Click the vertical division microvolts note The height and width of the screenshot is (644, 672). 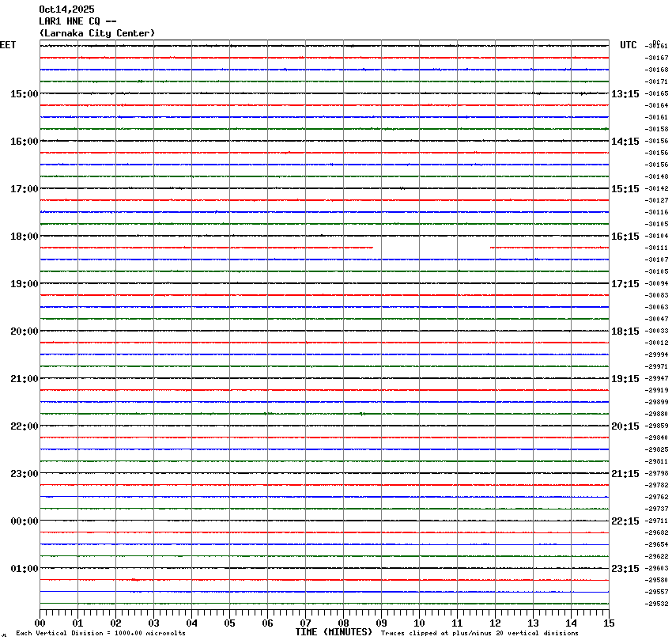tap(100, 633)
